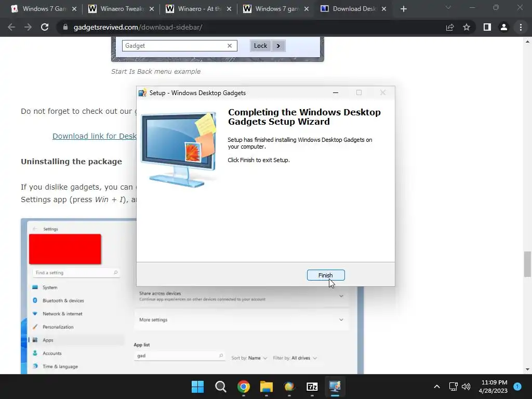Click the site lock security icon
This screenshot has height=399, width=532.
point(65,27)
